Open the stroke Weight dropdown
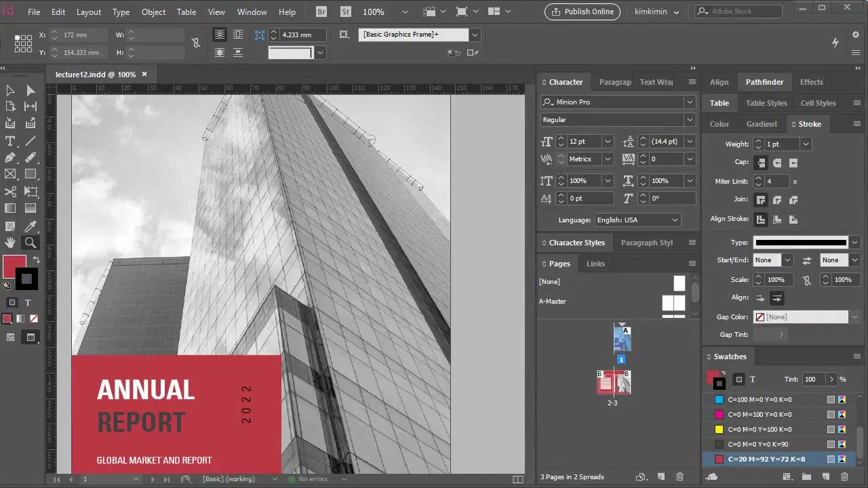This screenshot has width=868, height=488. pyautogui.click(x=806, y=144)
